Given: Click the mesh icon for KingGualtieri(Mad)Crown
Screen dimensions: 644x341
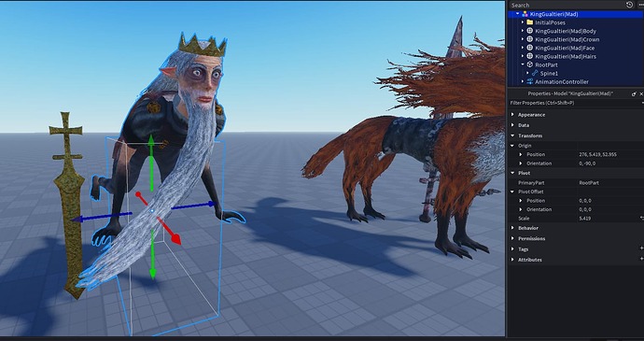Looking at the screenshot, I should click(530, 39).
